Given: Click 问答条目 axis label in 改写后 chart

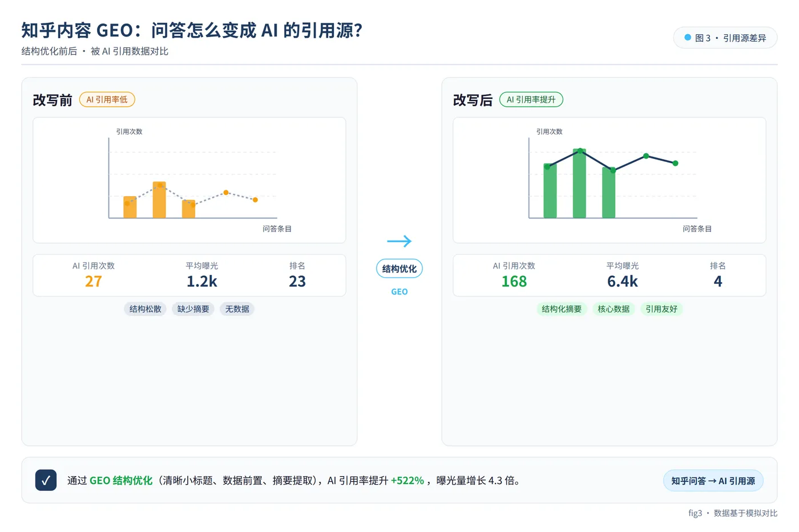Looking at the screenshot, I should 697,229.
